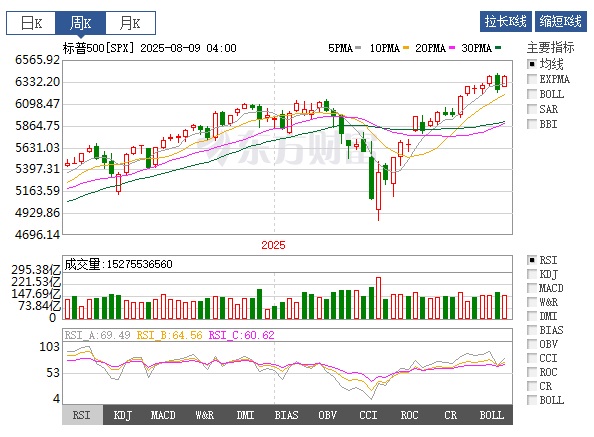The height and width of the screenshot is (437, 594).
Task: Select the KDJ sub-indicator radio
Action: pyautogui.click(x=532, y=274)
